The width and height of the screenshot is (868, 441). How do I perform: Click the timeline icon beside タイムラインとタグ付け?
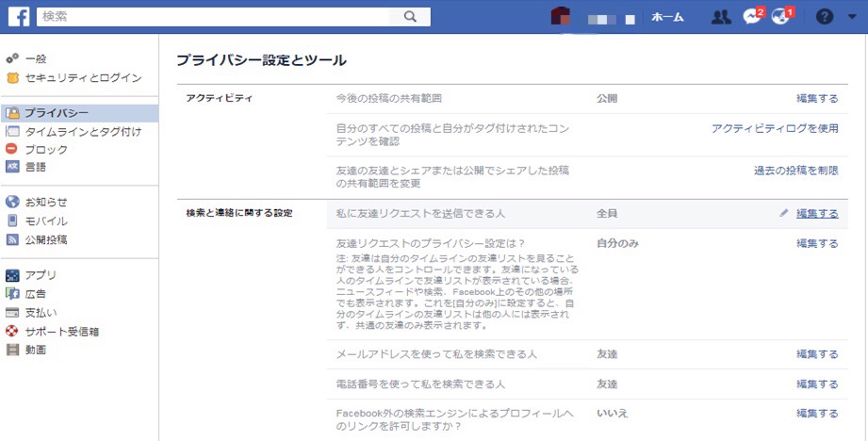(x=12, y=132)
